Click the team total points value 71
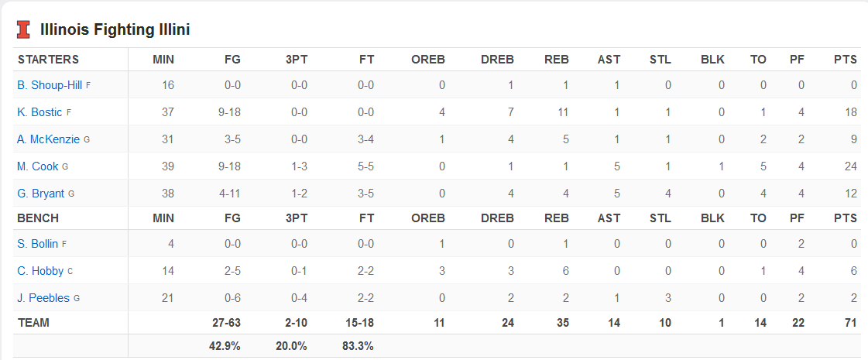 coord(851,323)
